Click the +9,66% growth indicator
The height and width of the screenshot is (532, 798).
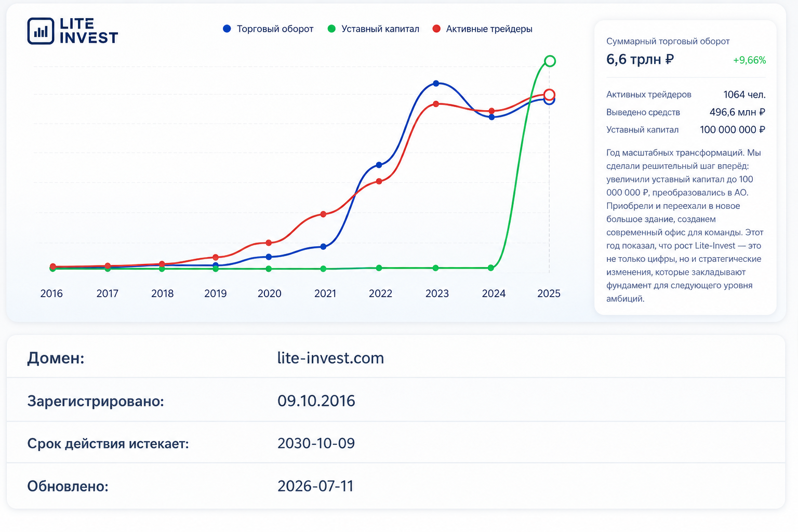coord(749,60)
